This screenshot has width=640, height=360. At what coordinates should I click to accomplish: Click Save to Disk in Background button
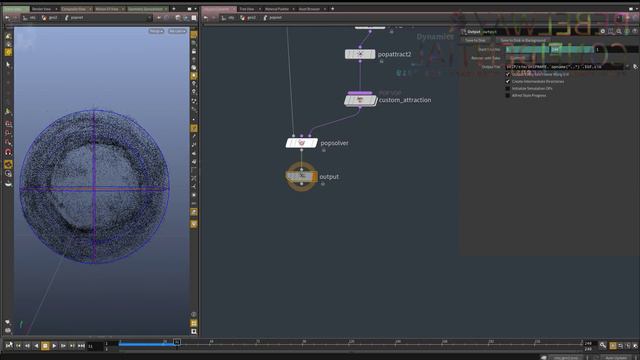523,40
